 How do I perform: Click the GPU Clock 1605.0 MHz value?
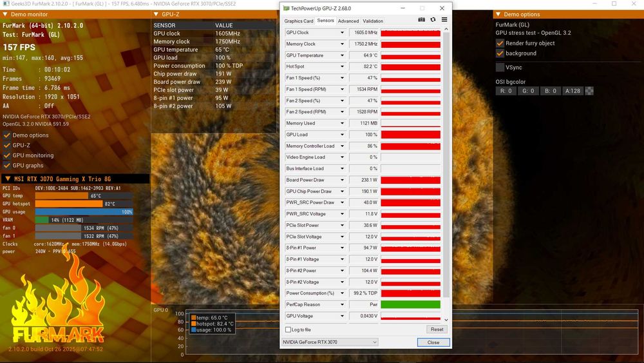click(363, 32)
